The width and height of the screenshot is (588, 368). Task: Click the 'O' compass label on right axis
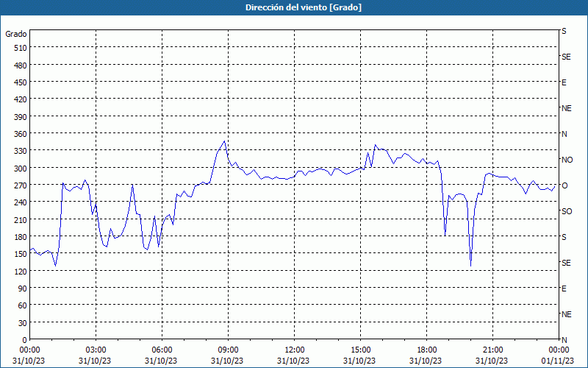(x=564, y=185)
